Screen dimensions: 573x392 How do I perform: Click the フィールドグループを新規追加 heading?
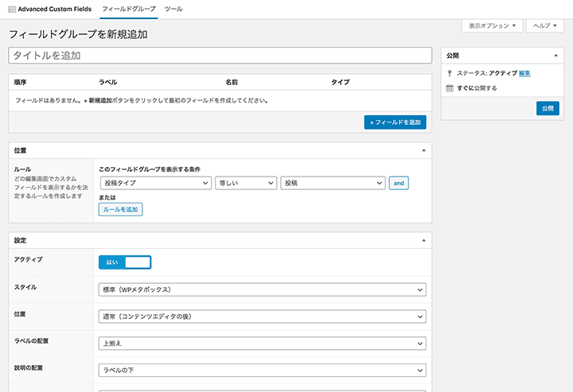coord(78,34)
